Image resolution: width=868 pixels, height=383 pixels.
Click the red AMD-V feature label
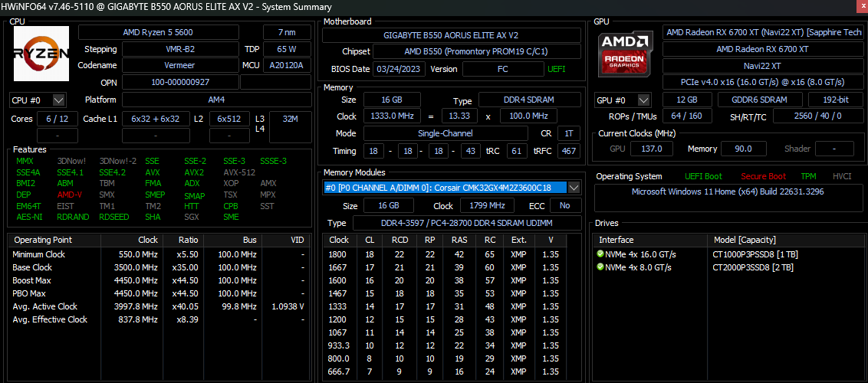click(x=69, y=195)
